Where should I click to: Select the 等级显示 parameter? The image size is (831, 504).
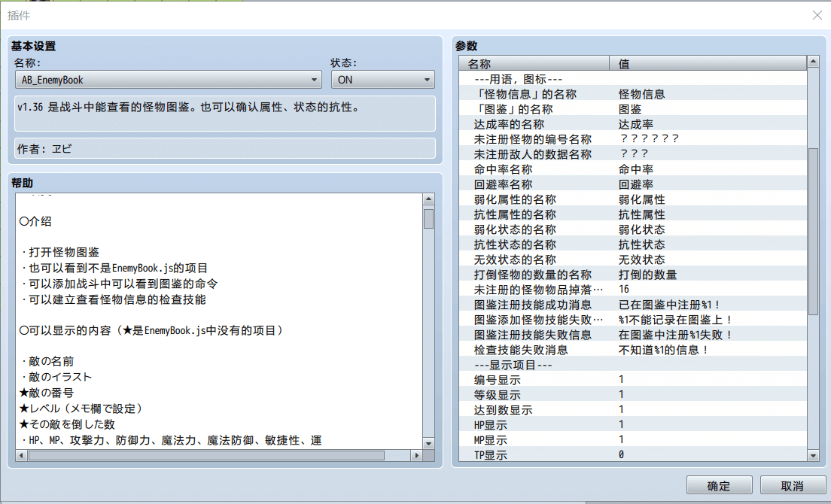pyautogui.click(x=633, y=395)
